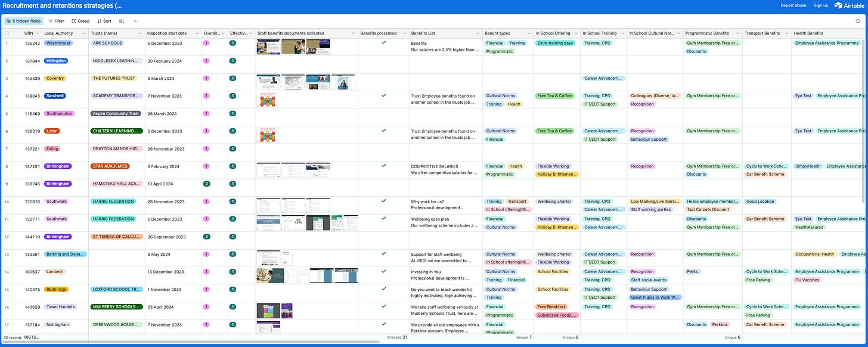Toggle Benefits presented check for Sandwell row
868x347 pixels.
(x=383, y=95)
